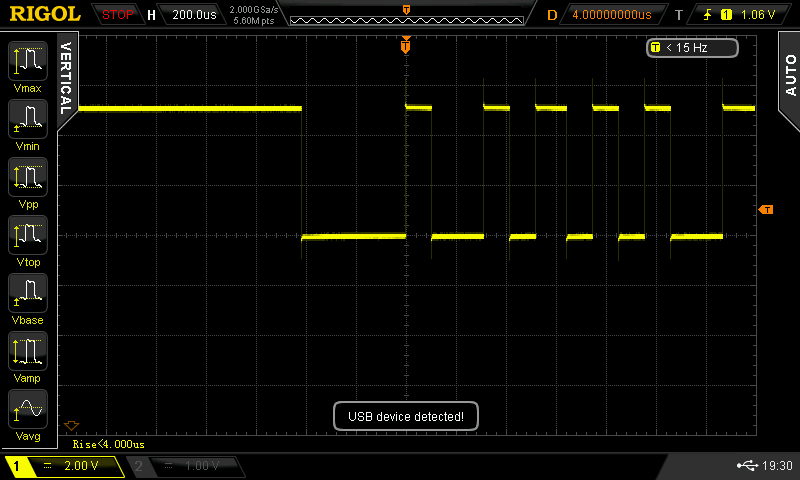Open the VERTICAL measurement tab

pos(66,78)
